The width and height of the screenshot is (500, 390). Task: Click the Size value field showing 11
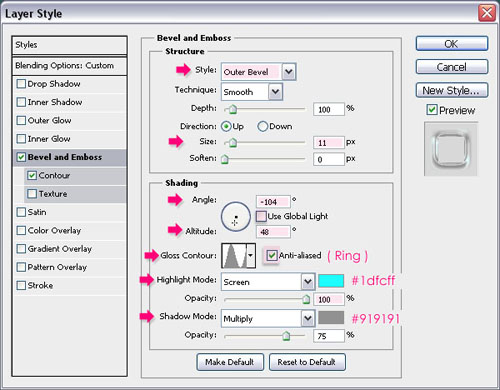329,143
